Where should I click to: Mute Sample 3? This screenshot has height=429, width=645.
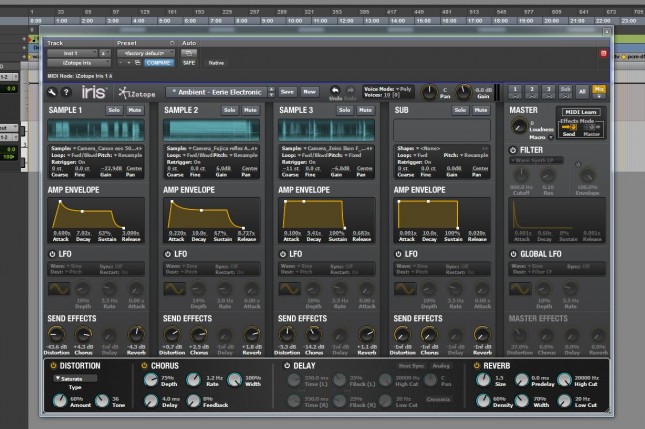pos(366,110)
